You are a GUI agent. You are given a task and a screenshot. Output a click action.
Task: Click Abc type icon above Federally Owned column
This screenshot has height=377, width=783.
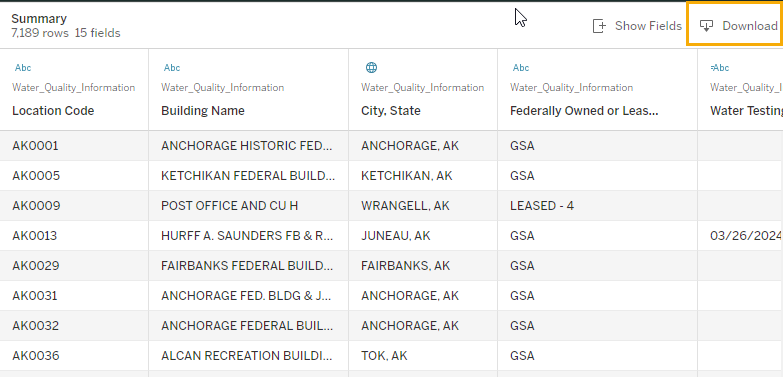pyautogui.click(x=521, y=68)
